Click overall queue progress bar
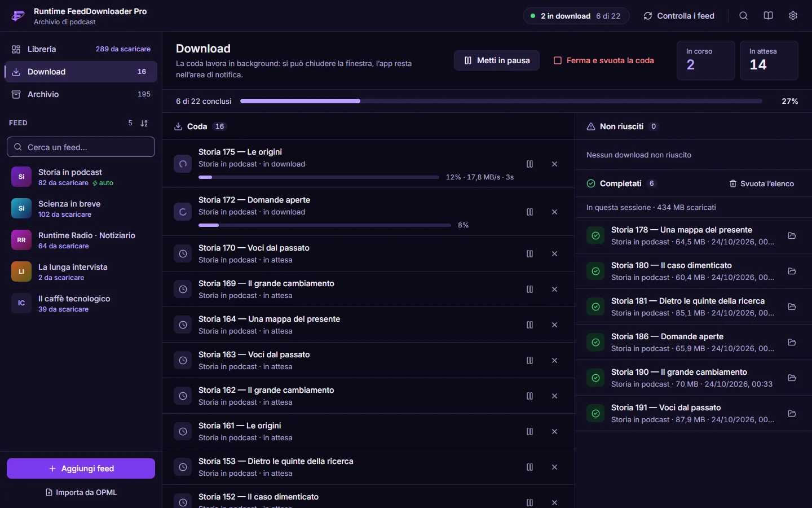812x508 pixels. point(501,101)
